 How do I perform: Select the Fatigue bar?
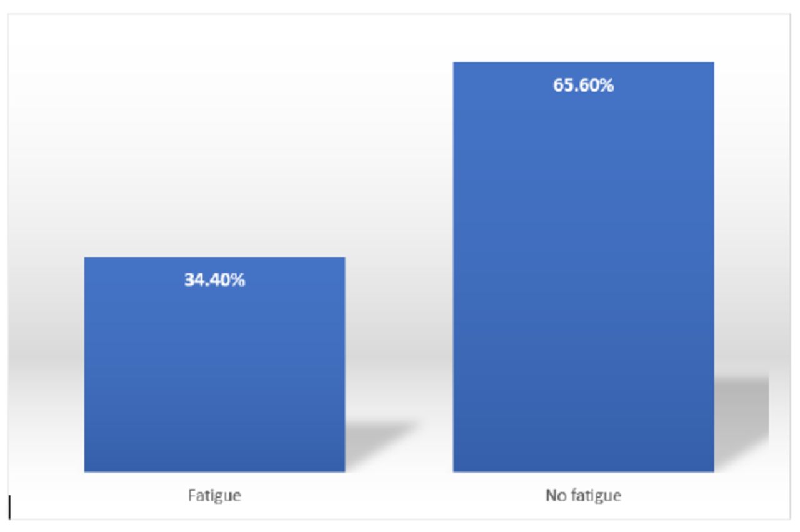tap(214, 375)
